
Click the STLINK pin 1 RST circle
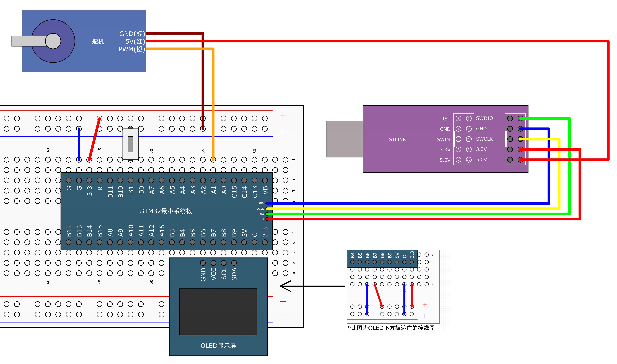(x=458, y=118)
